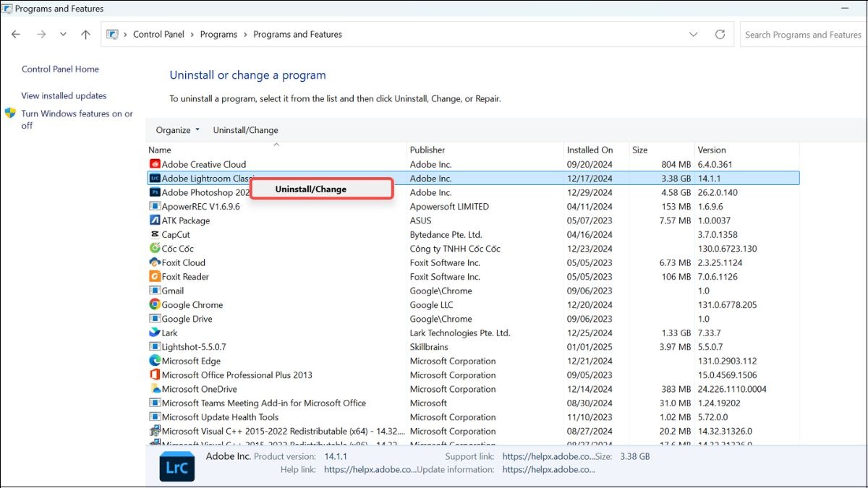Screen dimensions: 868x488
Task: Click Skillbrains publisher cell
Action: tap(429, 347)
